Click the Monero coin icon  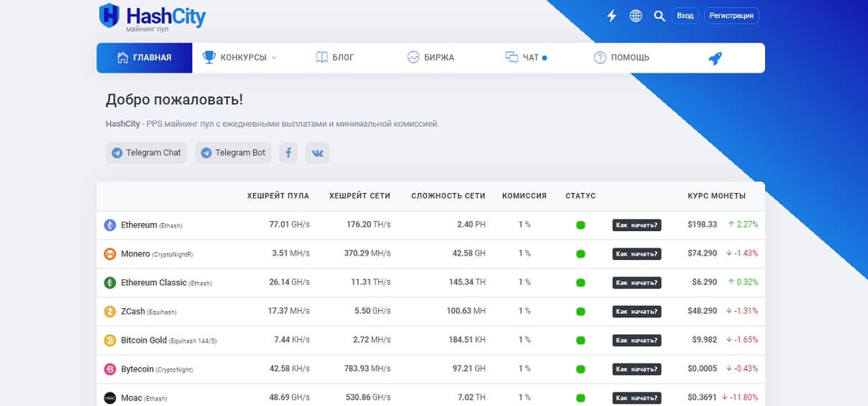point(110,254)
